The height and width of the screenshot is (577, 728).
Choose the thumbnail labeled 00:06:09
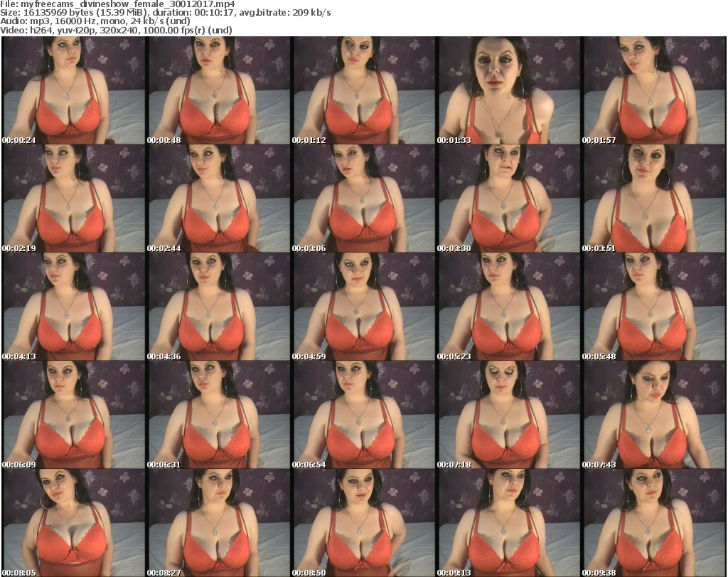click(73, 415)
